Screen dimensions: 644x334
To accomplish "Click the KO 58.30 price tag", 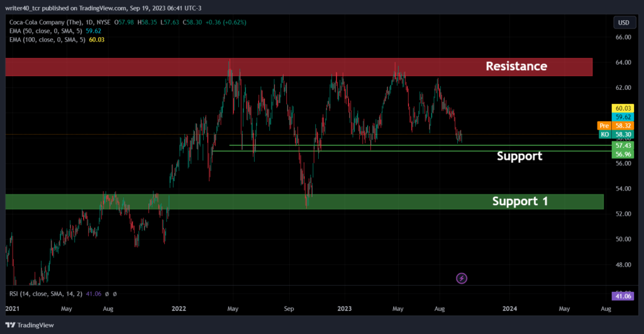I will (617, 135).
